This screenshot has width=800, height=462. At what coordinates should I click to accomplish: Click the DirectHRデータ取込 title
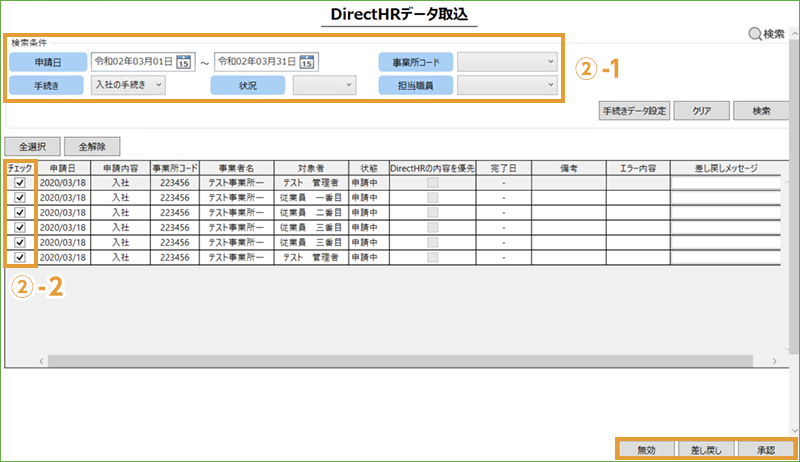pos(399,14)
